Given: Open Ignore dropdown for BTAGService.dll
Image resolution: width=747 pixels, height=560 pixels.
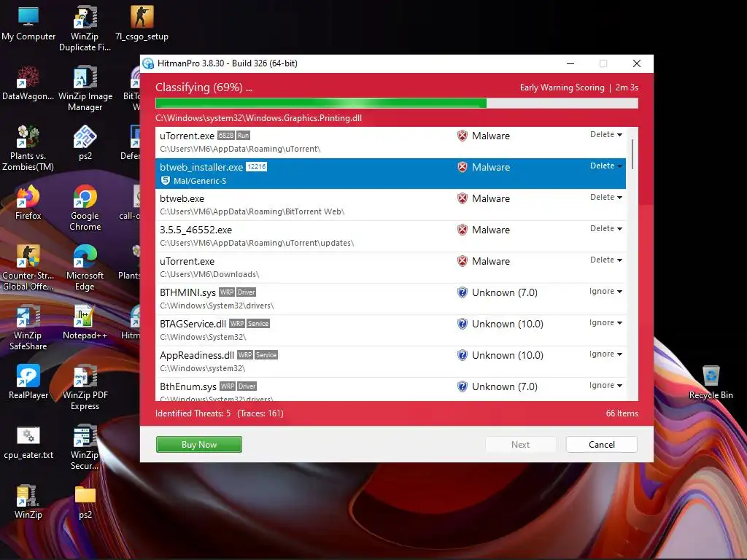Looking at the screenshot, I should click(x=605, y=323).
